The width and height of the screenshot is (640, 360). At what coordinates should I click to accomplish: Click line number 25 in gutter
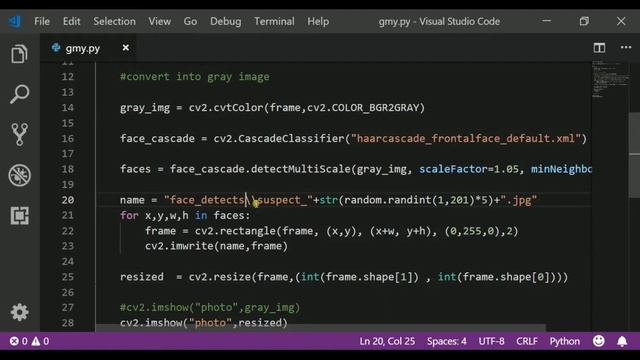(x=68, y=277)
